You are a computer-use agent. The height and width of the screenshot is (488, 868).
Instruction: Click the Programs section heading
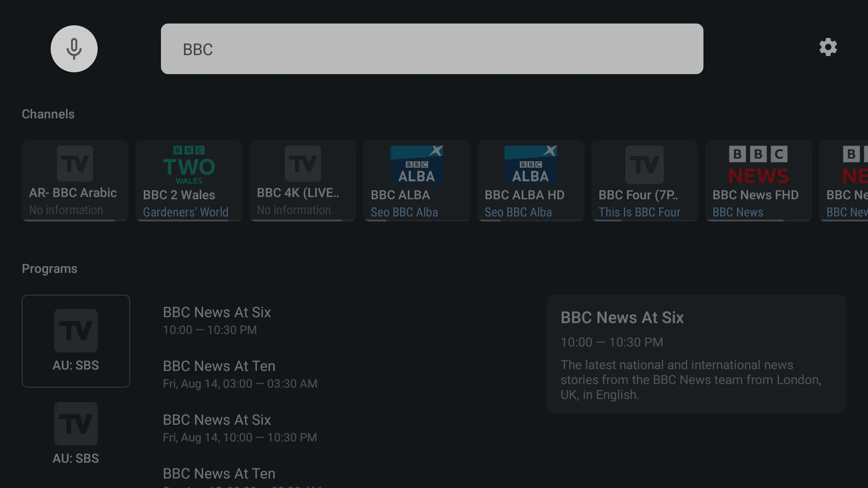click(x=50, y=268)
